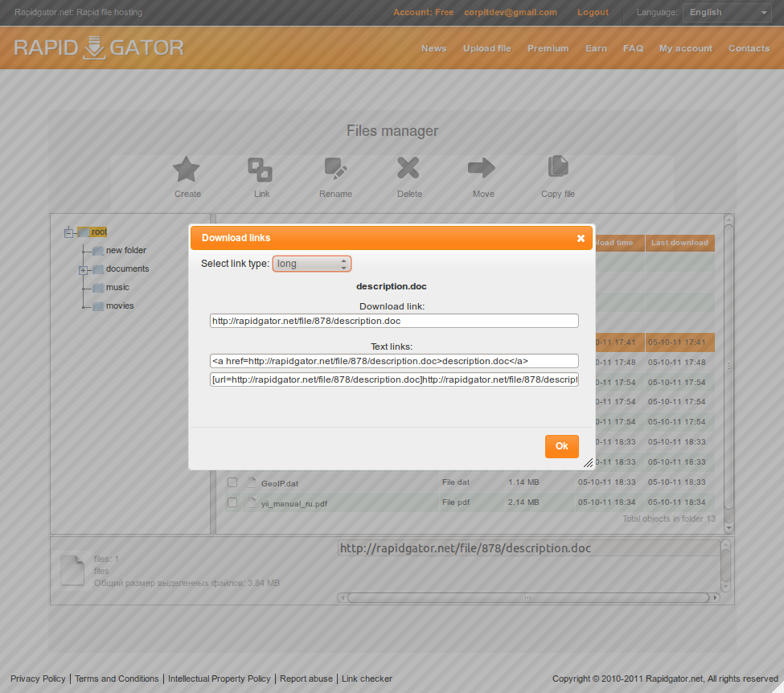The width and height of the screenshot is (784, 693).
Task: Open the My account menu item
Action: click(686, 48)
